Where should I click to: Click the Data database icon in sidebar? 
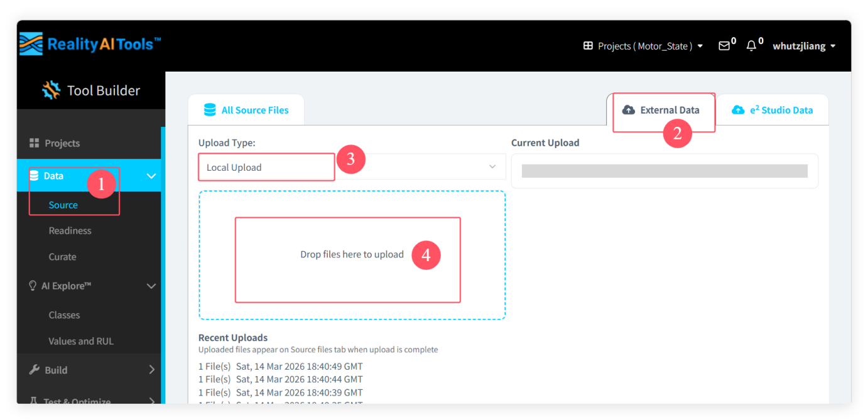point(34,176)
